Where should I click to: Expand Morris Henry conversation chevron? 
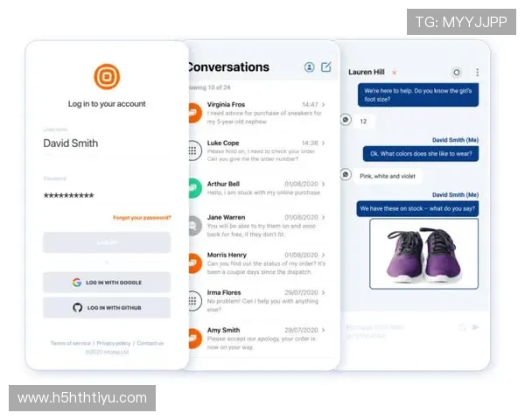323,255
